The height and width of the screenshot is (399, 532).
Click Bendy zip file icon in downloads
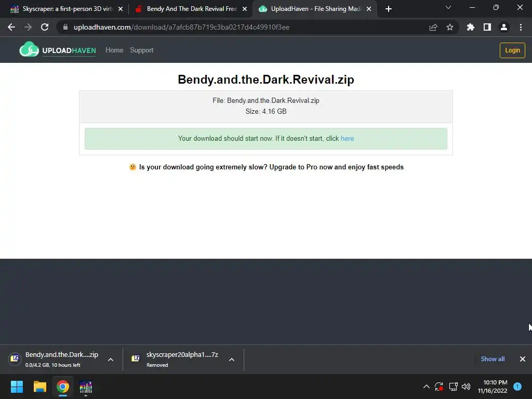[15, 358]
